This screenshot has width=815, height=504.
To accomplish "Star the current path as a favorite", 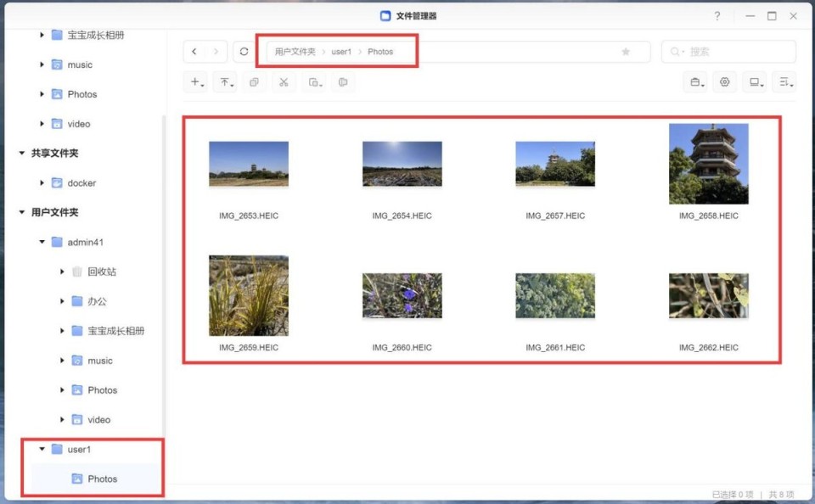I will 626,52.
